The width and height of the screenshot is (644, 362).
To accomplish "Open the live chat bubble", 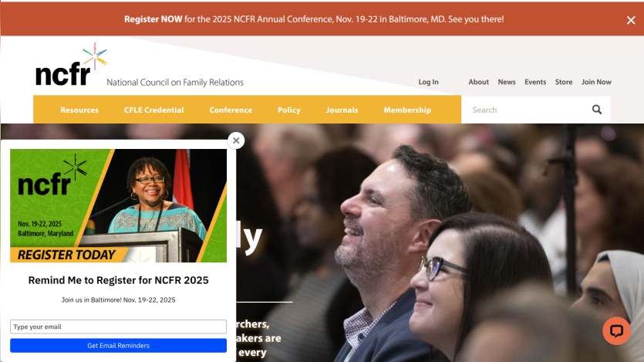I will [x=616, y=331].
